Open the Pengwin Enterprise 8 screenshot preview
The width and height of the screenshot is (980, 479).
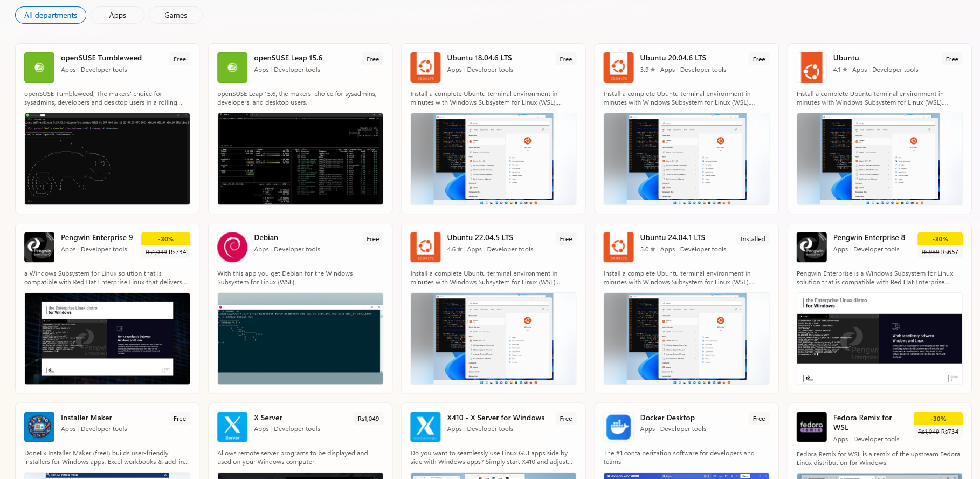pyautogui.click(x=879, y=339)
